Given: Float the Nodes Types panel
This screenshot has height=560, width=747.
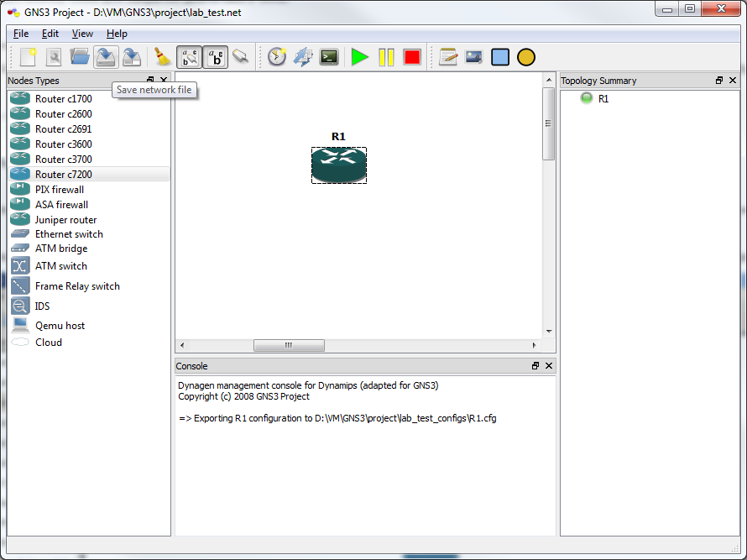Looking at the screenshot, I should [x=150, y=79].
